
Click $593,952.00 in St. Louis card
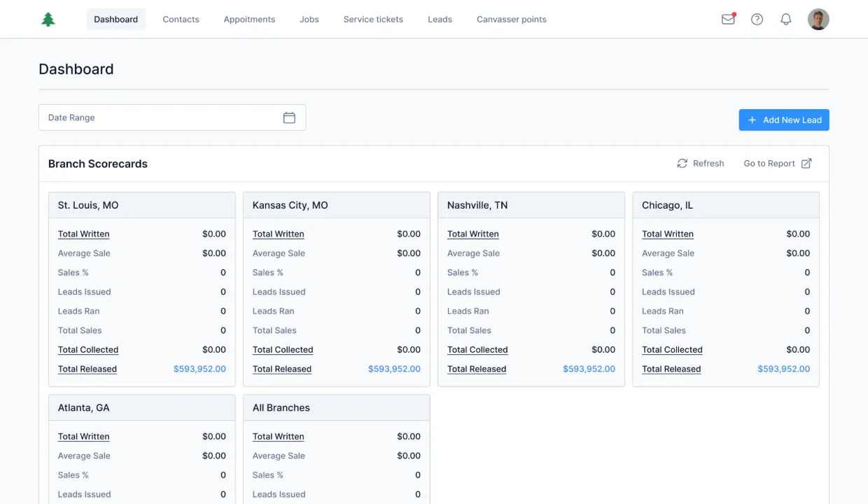(199, 369)
